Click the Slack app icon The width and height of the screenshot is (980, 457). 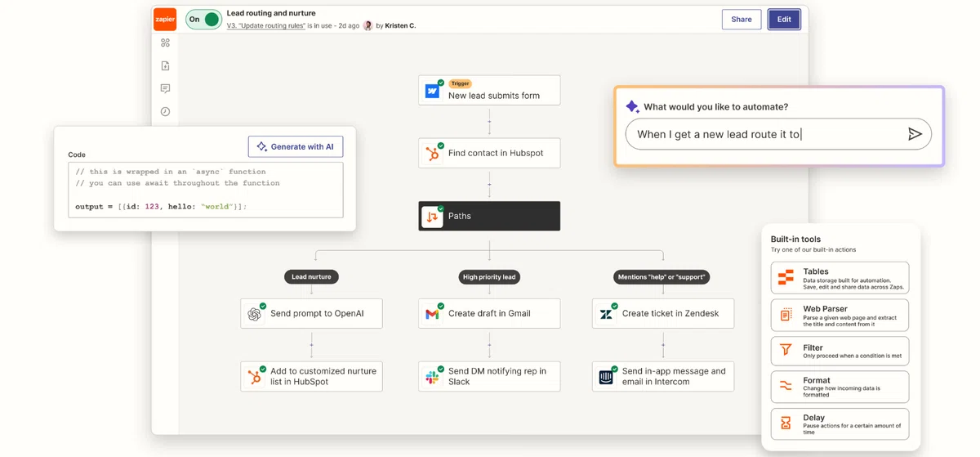click(x=433, y=377)
